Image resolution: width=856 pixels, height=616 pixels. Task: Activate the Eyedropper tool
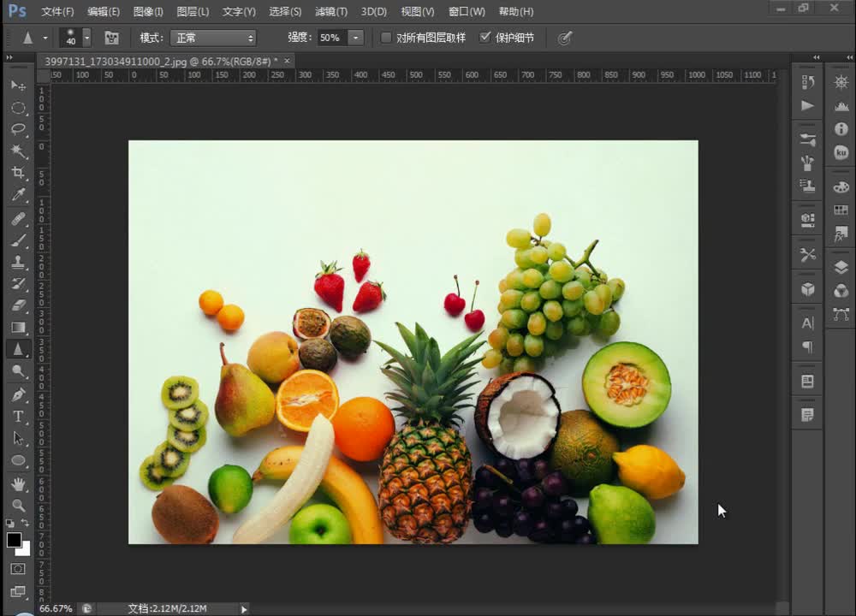18,195
